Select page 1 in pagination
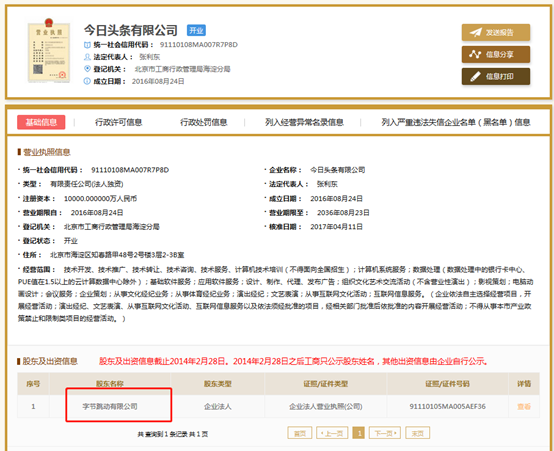Image resolution: width=554 pixels, height=451 pixels. [359, 433]
